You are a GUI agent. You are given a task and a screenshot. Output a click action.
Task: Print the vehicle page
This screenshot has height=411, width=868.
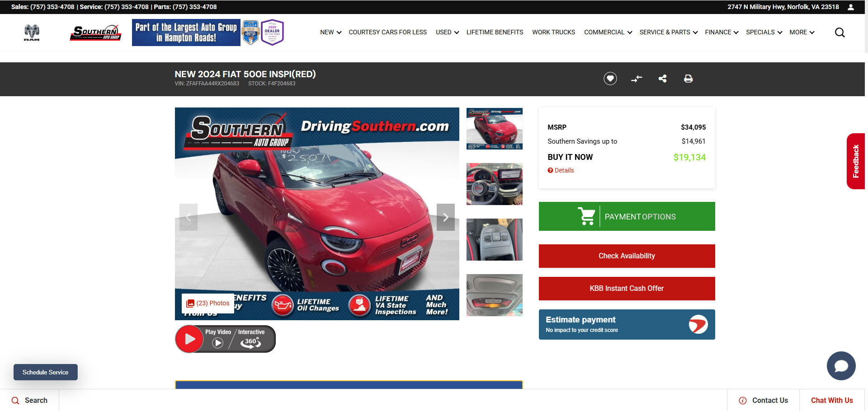click(688, 79)
